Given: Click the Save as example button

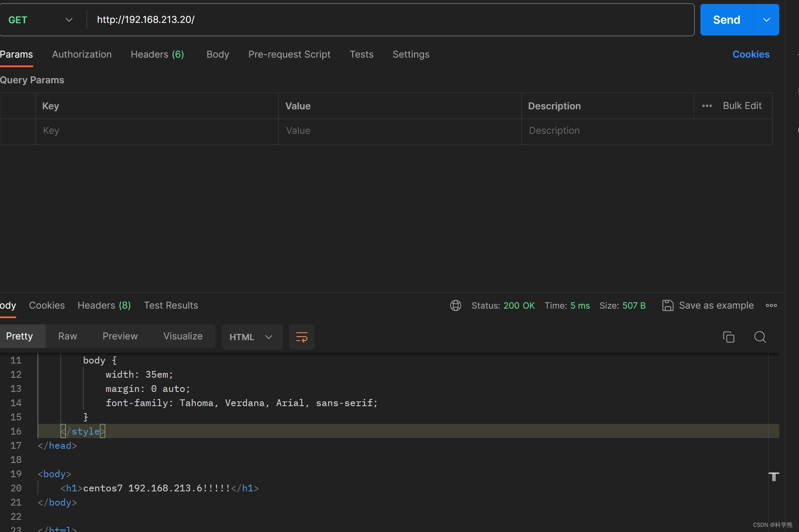Looking at the screenshot, I should pyautogui.click(x=708, y=305).
